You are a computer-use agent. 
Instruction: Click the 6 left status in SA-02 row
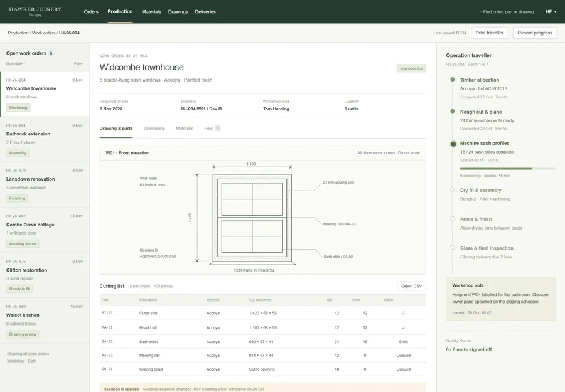(403, 342)
